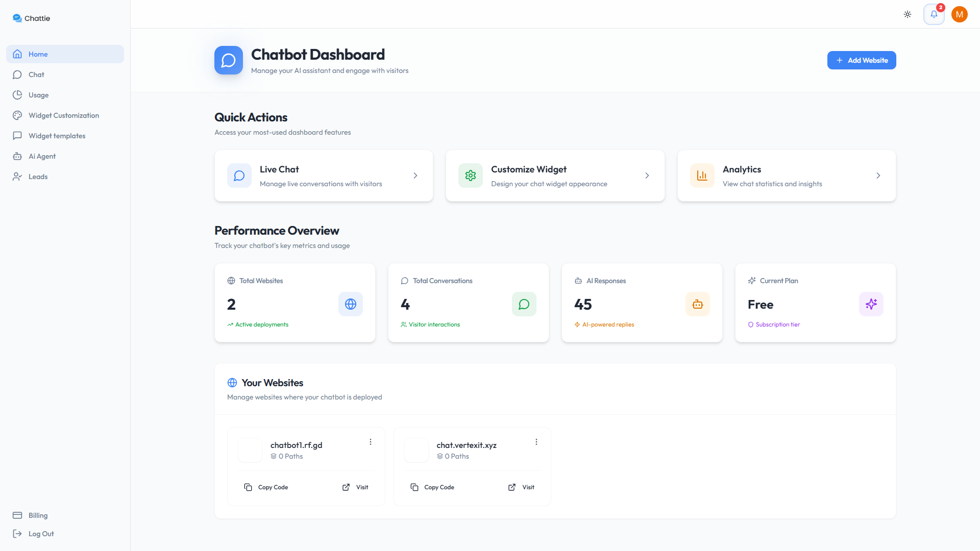The image size is (980, 551).
Task: Click the Analytics card right chevron
Action: 878,176
